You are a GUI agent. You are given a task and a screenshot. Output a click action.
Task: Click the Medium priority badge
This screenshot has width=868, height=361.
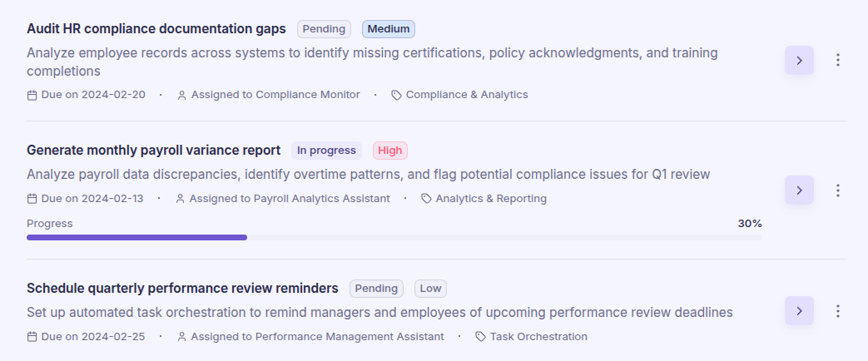[x=389, y=29]
